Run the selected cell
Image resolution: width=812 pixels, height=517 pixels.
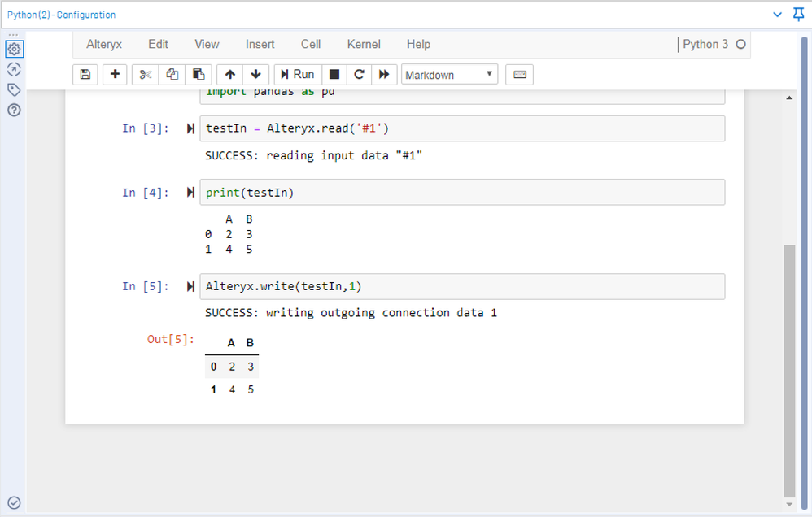point(298,75)
